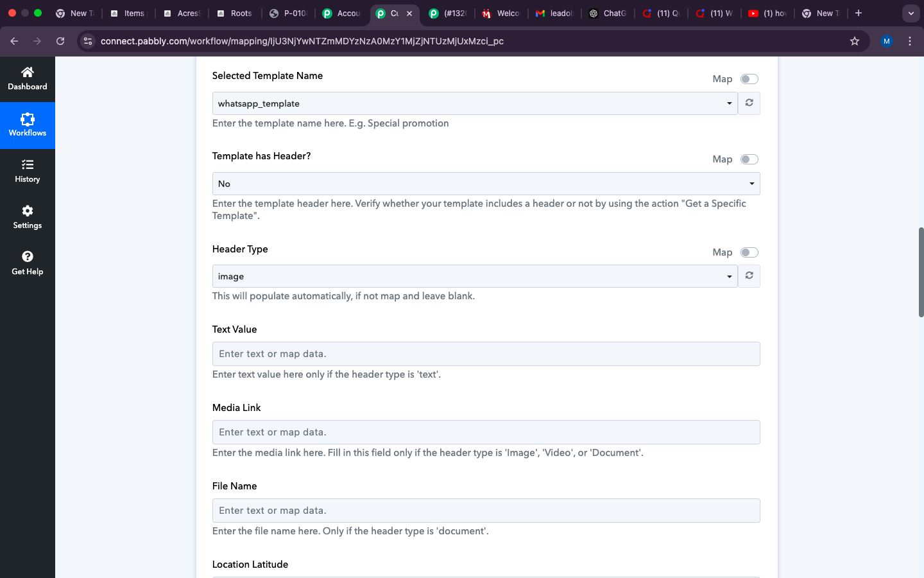
Task: Bookmark this page with star icon
Action: click(854, 41)
